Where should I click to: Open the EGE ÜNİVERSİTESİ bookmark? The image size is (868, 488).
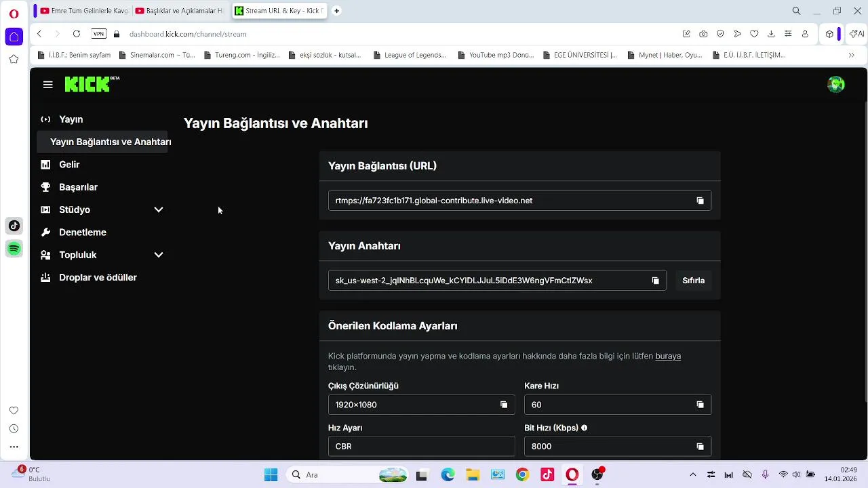[580, 55]
